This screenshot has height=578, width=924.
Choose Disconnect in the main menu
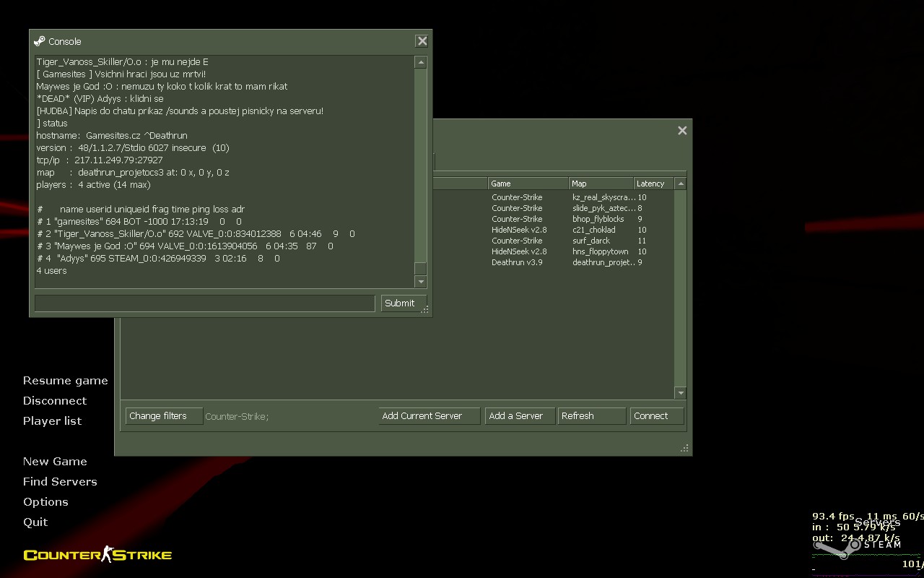point(54,401)
